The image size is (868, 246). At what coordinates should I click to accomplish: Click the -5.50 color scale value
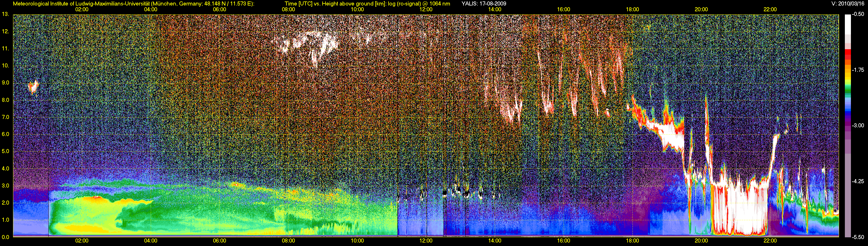tap(858, 237)
